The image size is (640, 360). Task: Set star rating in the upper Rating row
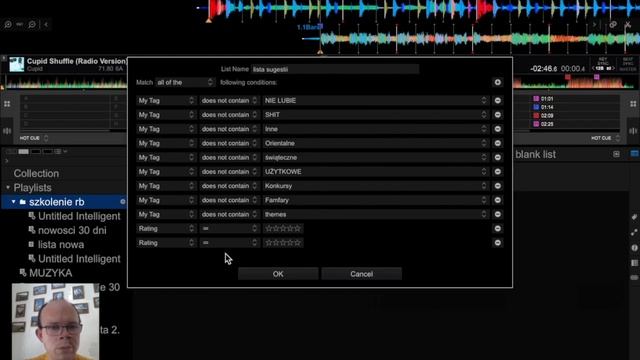coord(283,229)
